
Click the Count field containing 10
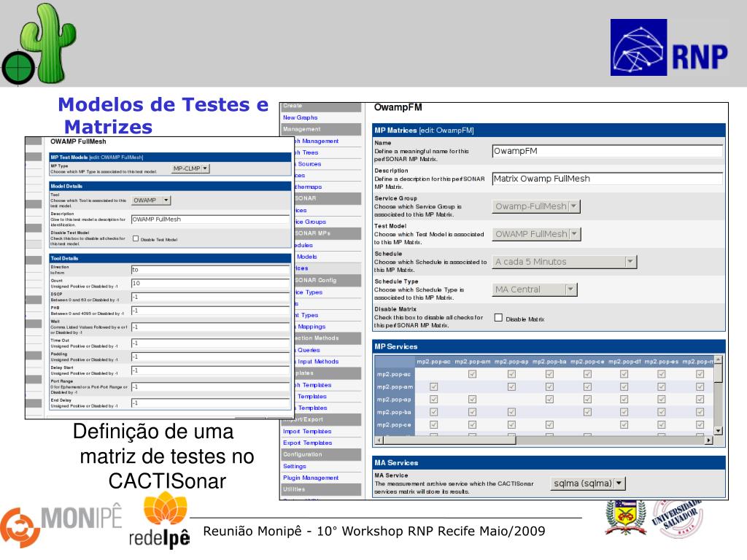(x=211, y=284)
